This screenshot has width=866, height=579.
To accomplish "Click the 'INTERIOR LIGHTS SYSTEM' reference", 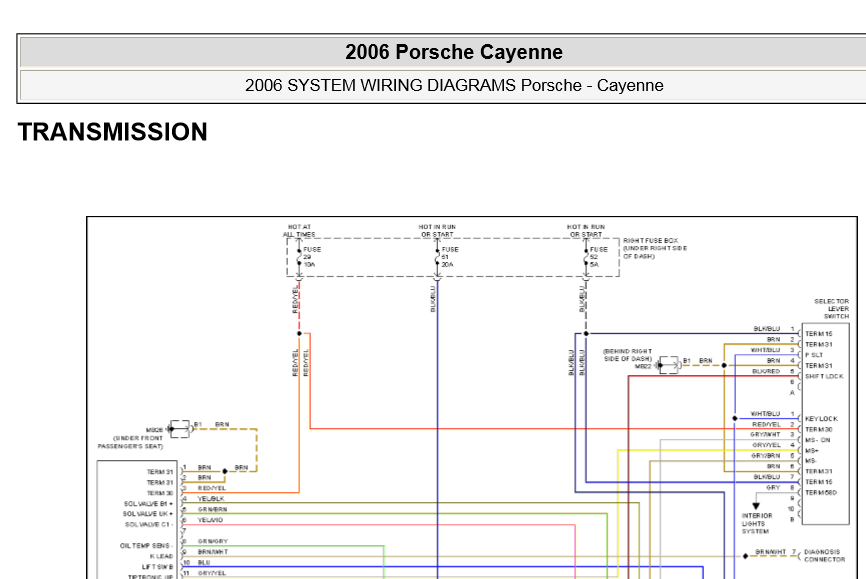I will (757, 523).
